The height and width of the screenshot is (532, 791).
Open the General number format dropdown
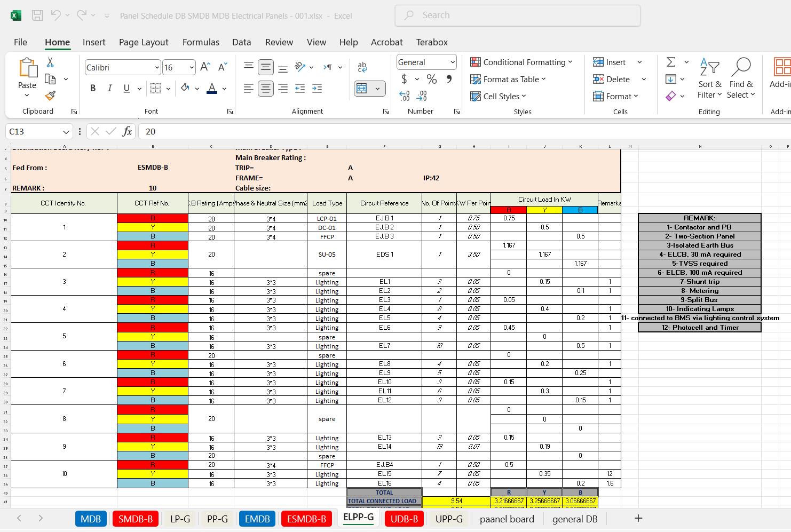click(x=453, y=62)
